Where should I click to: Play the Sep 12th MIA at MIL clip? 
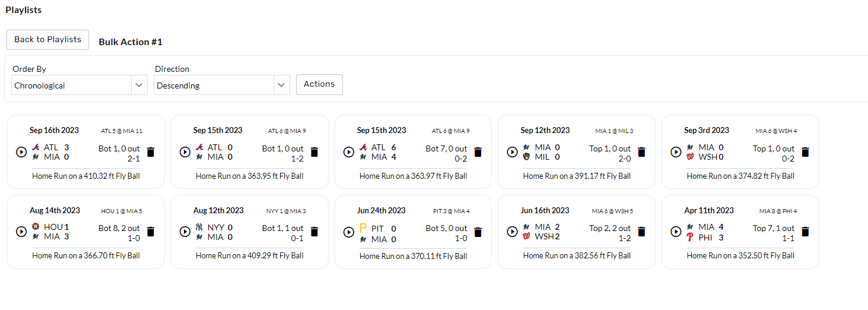[512, 152]
